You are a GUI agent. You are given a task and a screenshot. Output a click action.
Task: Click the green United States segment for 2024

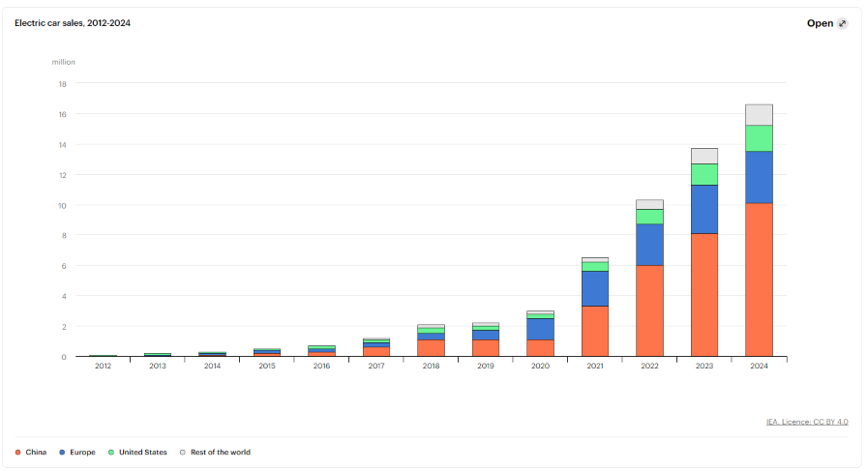759,138
